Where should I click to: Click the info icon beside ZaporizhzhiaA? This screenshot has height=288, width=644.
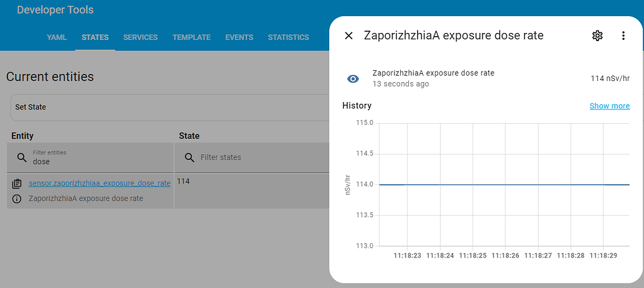point(17,198)
